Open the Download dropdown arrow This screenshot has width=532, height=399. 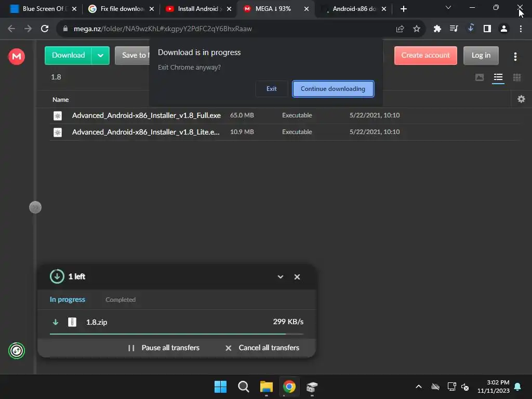tap(100, 55)
